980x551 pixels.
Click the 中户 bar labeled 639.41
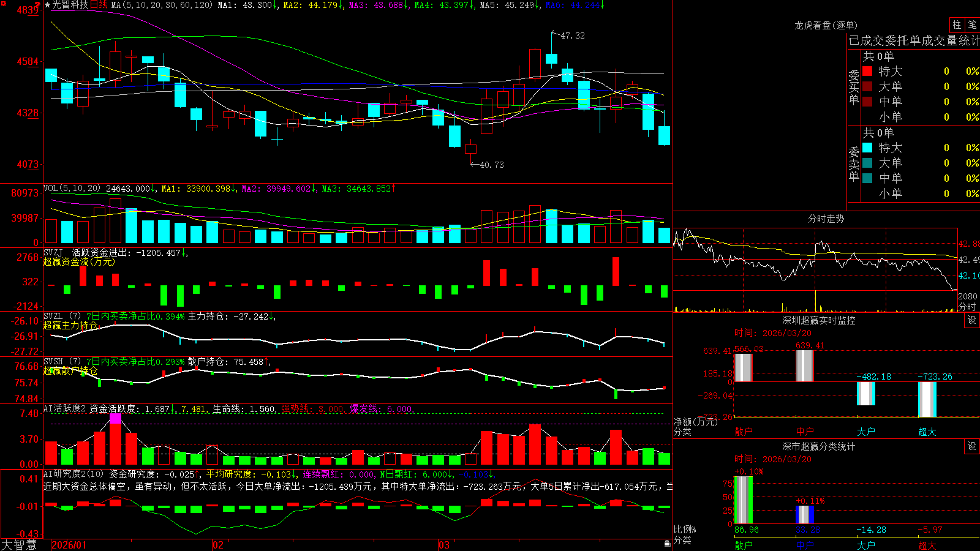[x=805, y=365]
